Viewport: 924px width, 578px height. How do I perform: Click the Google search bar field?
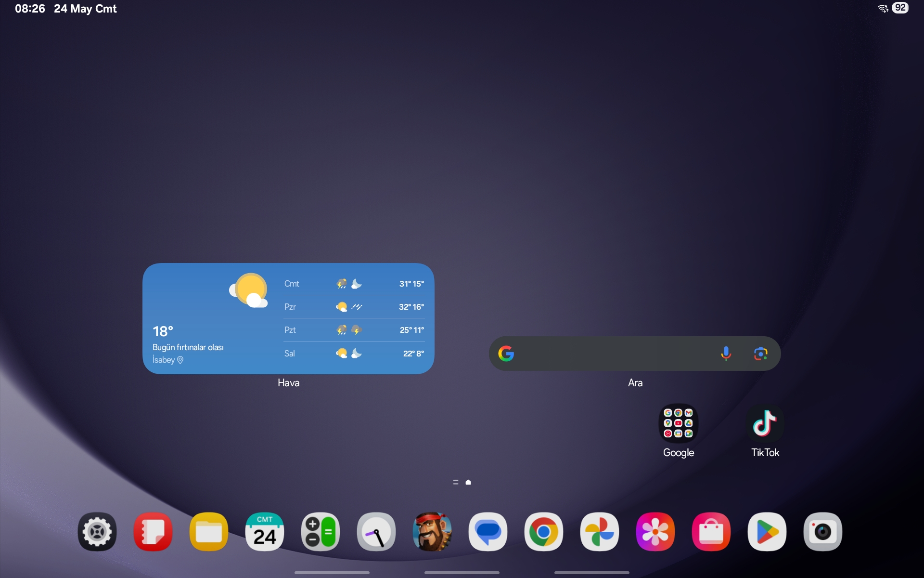(635, 354)
